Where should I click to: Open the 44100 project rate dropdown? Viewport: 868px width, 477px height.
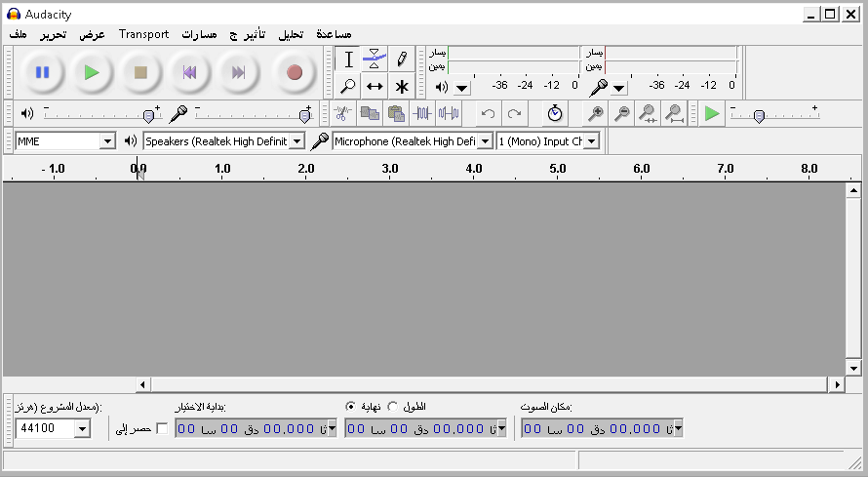83,429
